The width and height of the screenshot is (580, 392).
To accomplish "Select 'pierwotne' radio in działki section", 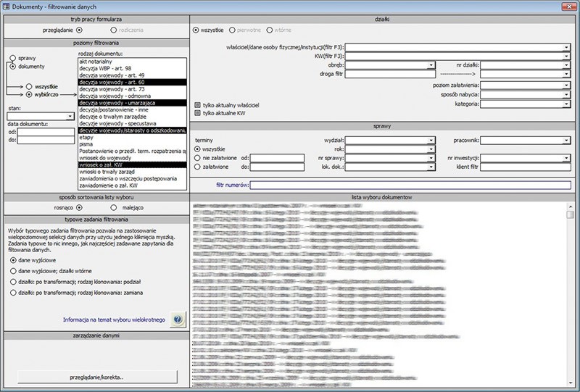I will pos(232,30).
